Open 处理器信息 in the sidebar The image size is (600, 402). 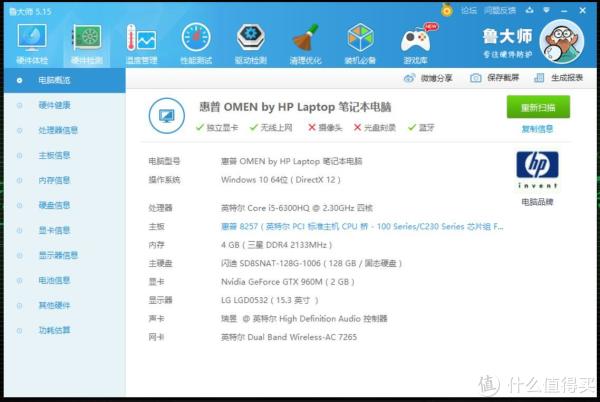65,130
